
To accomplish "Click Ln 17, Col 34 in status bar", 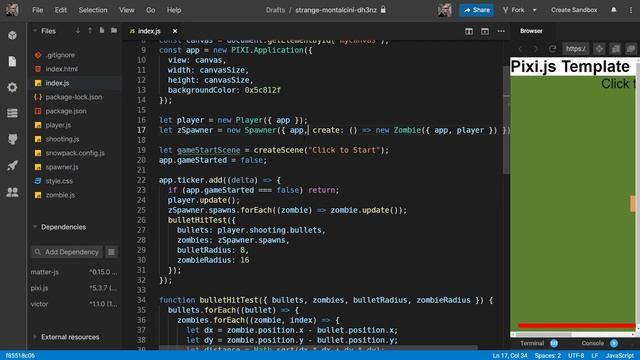I will coord(510,356).
